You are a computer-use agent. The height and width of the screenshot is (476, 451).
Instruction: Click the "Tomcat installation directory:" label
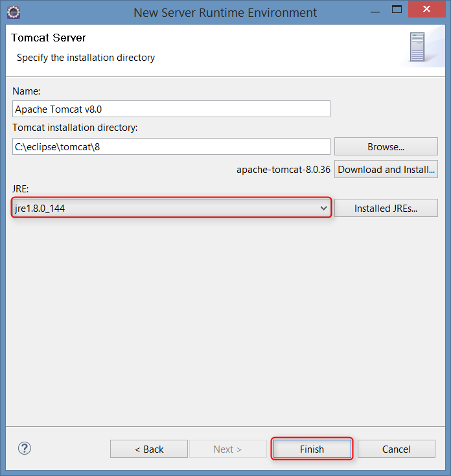[x=75, y=128]
